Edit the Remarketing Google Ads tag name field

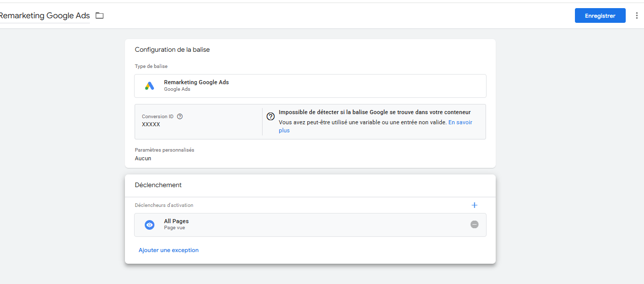pyautogui.click(x=44, y=16)
